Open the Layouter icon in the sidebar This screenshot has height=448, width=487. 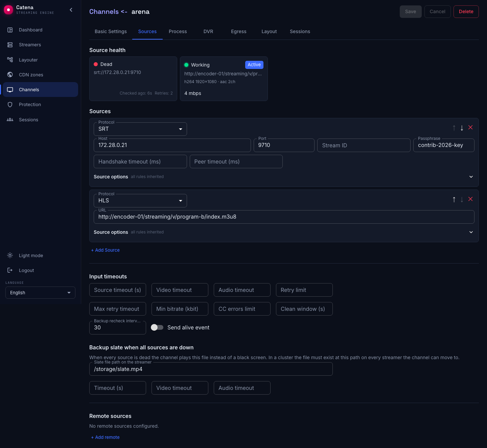tap(10, 60)
